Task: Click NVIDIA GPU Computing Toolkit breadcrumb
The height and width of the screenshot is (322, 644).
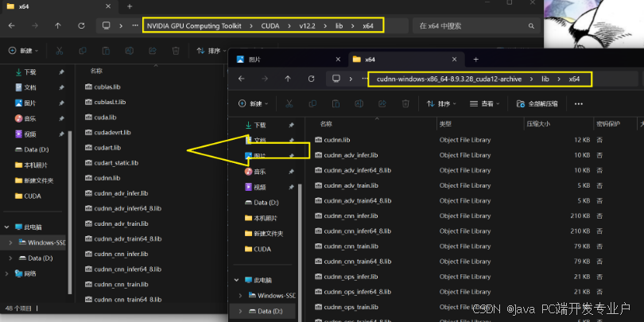Action: pos(194,26)
